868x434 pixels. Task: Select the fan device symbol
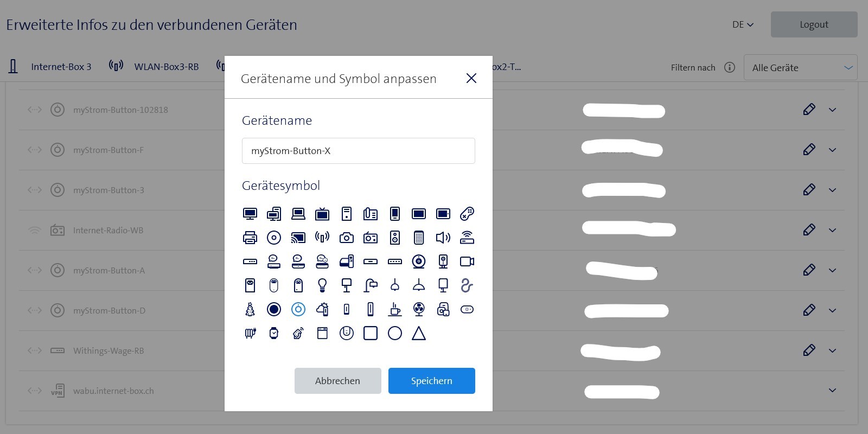[x=419, y=309]
